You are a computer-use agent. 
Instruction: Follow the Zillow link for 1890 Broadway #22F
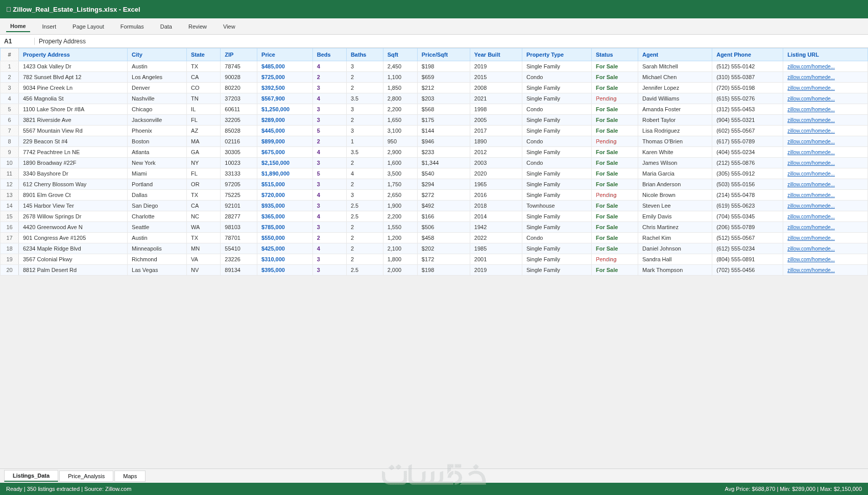pyautogui.click(x=811, y=163)
